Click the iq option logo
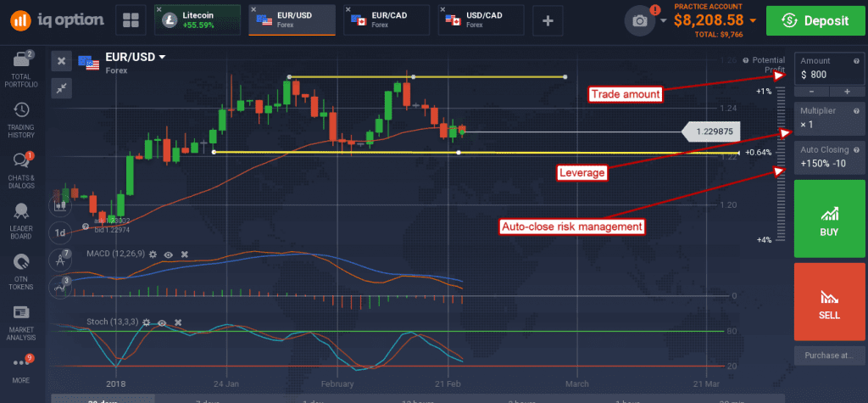 [x=57, y=20]
